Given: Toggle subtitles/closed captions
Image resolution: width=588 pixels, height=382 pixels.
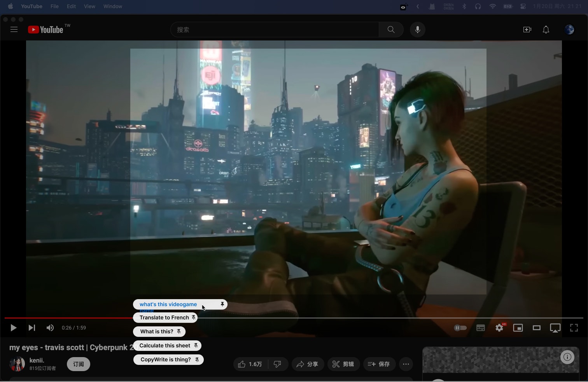Looking at the screenshot, I should (481, 328).
